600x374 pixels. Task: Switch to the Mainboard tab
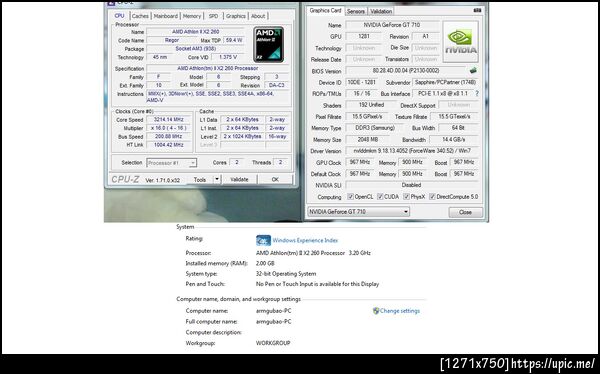coord(166,16)
